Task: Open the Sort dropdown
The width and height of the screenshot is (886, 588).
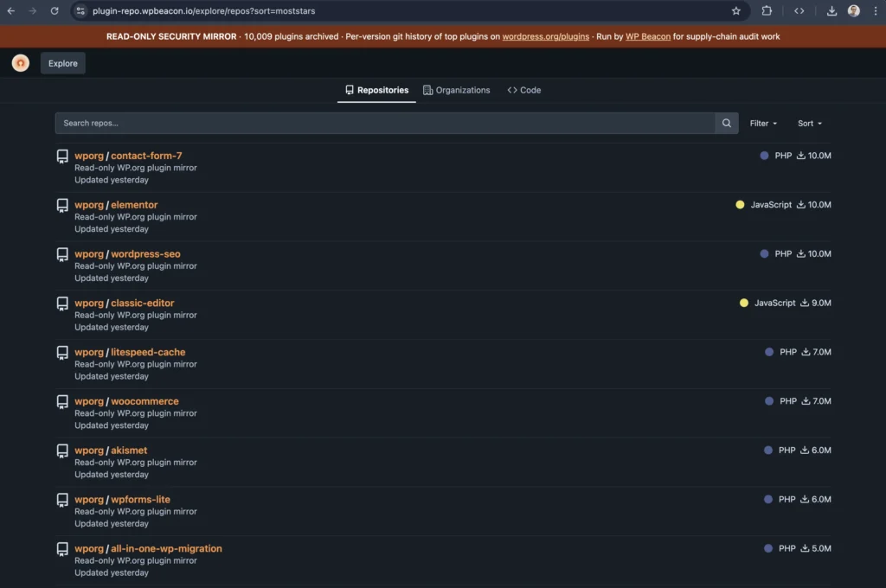Action: tap(809, 123)
